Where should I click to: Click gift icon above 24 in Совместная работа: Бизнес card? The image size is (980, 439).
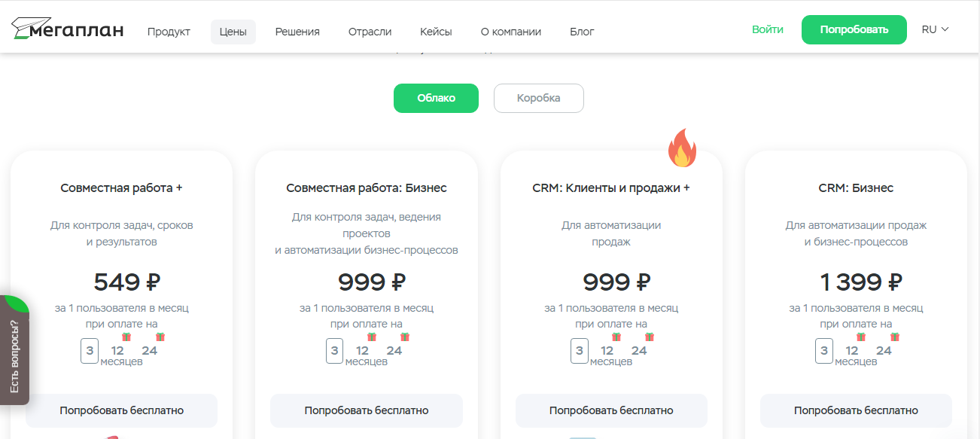tap(405, 337)
